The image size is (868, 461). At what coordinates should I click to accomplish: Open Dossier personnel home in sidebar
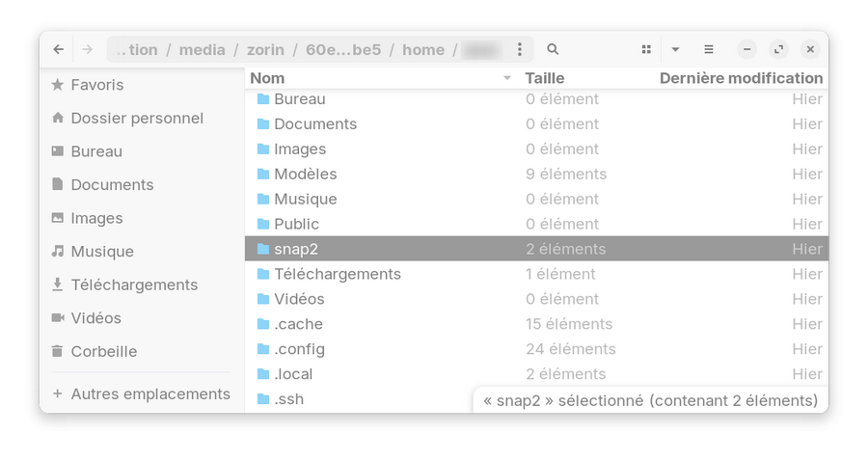point(136,118)
